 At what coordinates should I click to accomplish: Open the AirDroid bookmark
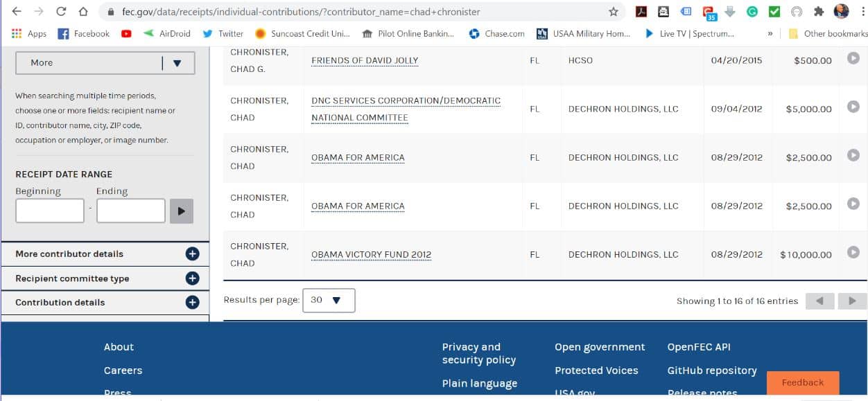[x=166, y=33]
